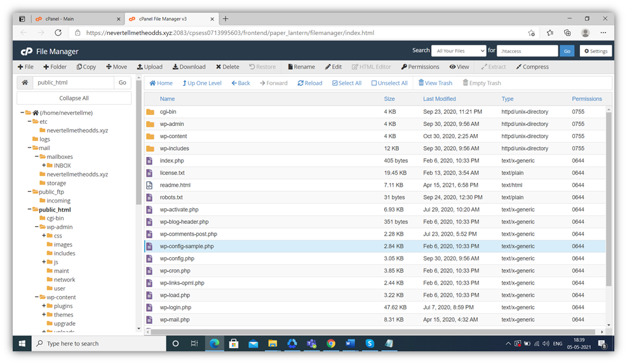
Task: Sort by Type column header
Action: pyautogui.click(x=508, y=99)
